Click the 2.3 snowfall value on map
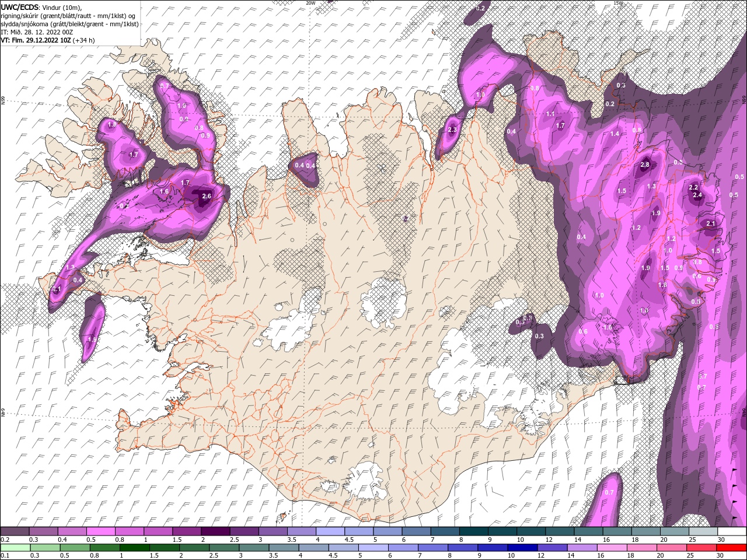Viewport: 747px width, 560px height. tap(452, 130)
